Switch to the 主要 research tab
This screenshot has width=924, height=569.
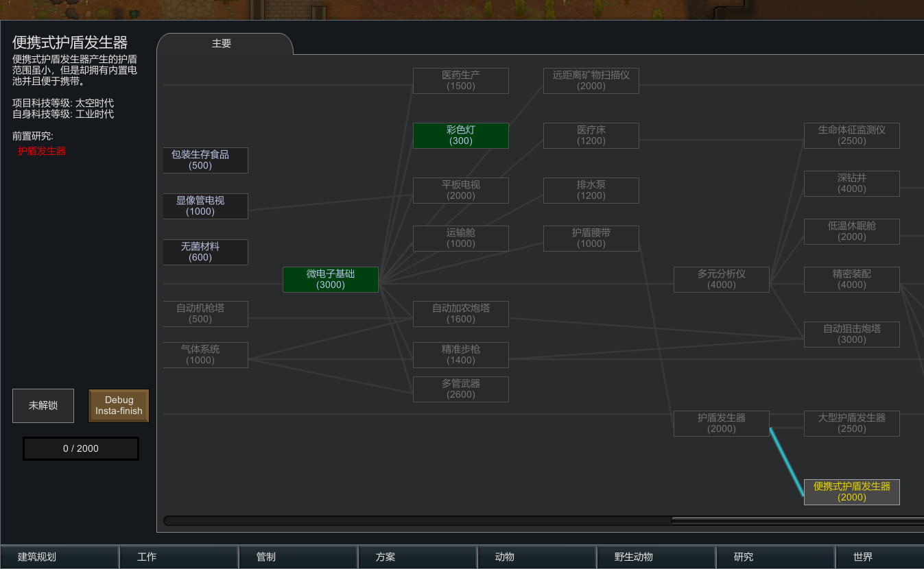click(x=222, y=43)
